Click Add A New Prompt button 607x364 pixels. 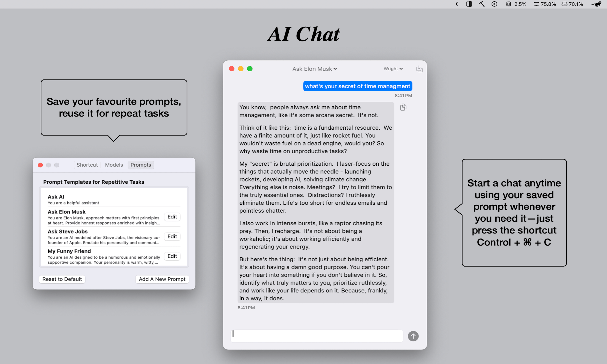pos(162,279)
